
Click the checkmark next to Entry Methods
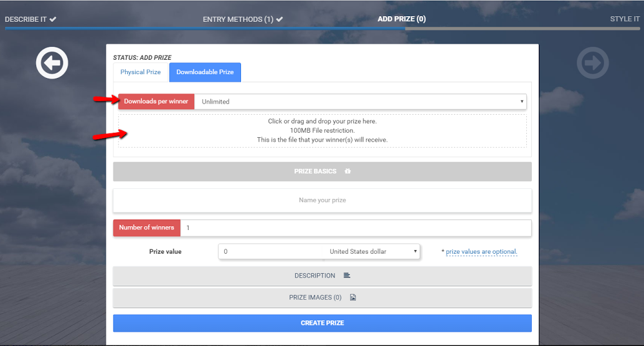coord(279,19)
